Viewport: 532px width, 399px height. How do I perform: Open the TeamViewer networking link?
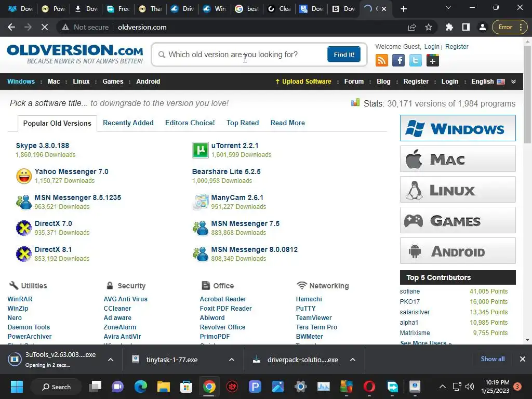[x=314, y=317]
